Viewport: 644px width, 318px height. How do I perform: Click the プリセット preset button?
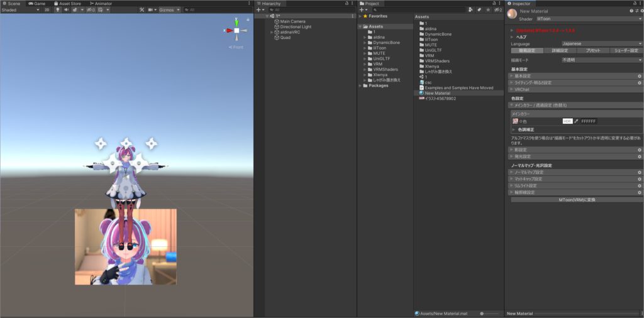(592, 50)
